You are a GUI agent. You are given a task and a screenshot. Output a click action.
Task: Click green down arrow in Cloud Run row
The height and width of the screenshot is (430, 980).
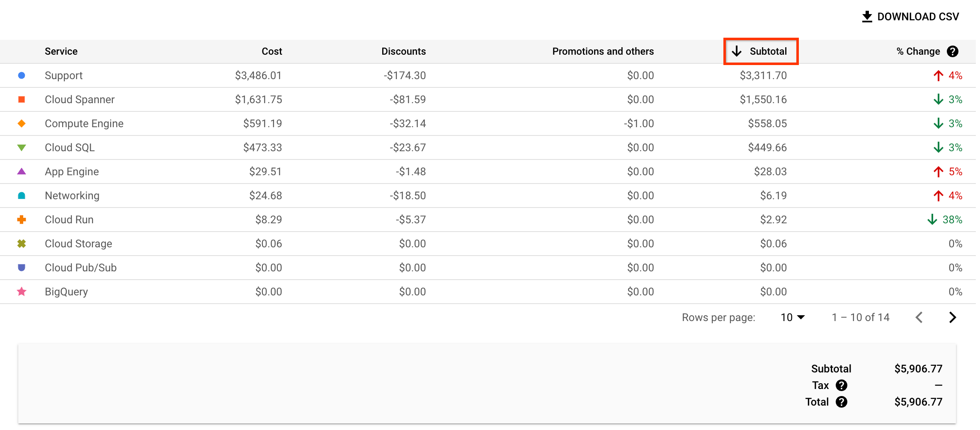coord(932,220)
